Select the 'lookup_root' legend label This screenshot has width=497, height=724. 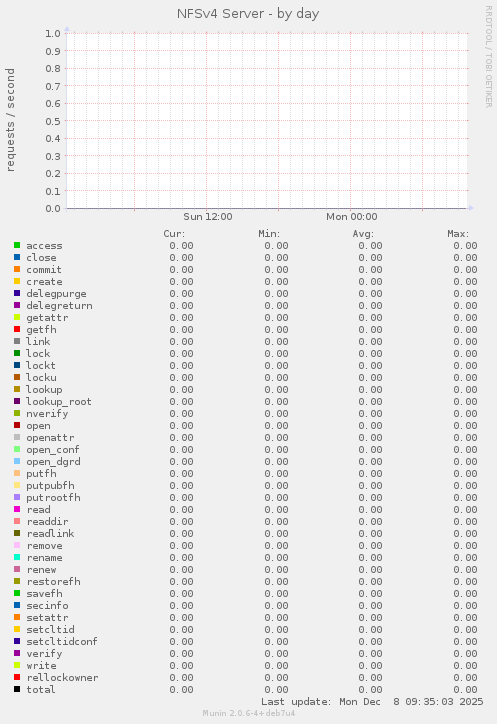click(59, 402)
